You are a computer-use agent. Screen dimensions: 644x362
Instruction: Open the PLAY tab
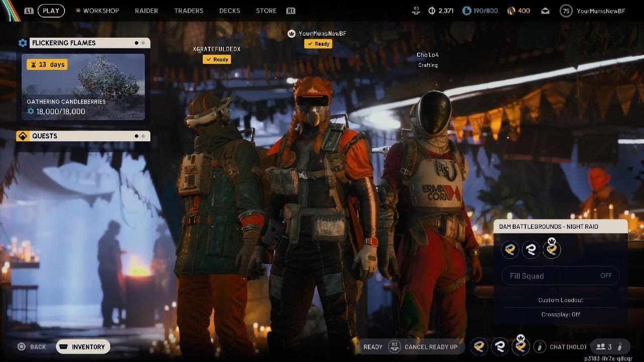51,11
